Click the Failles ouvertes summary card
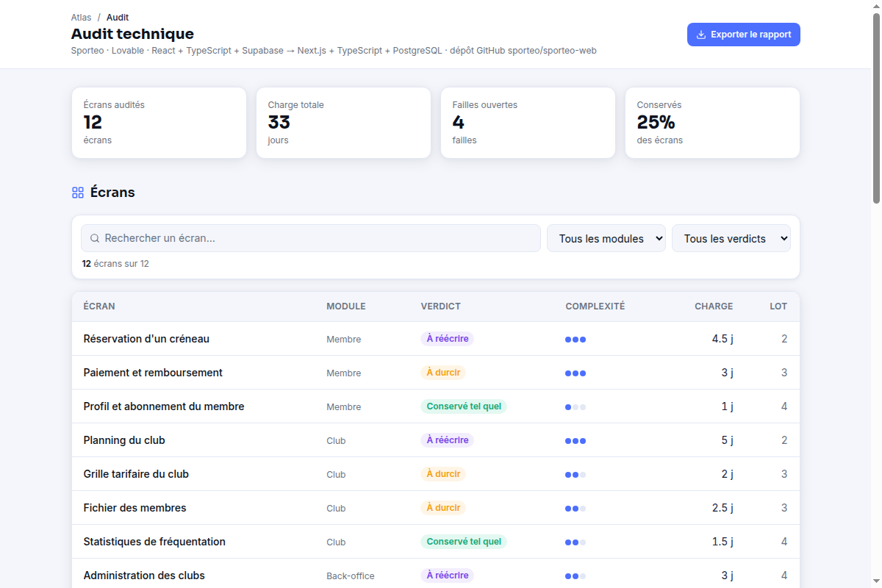The height and width of the screenshot is (588, 882). (x=528, y=123)
